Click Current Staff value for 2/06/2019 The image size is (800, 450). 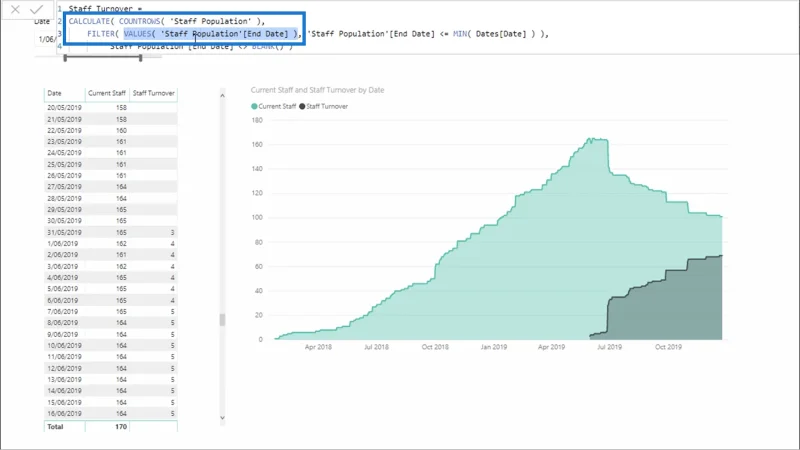pos(121,255)
